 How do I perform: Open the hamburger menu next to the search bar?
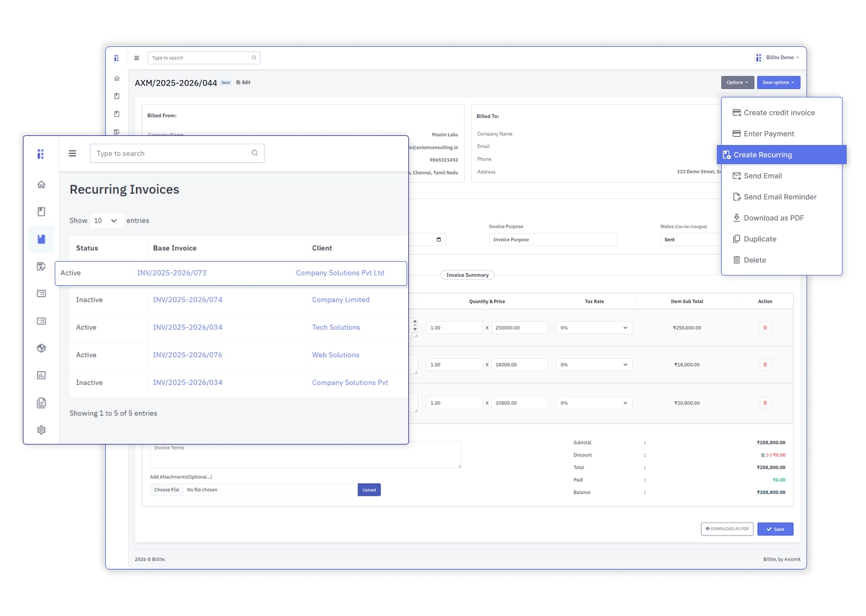tap(73, 153)
